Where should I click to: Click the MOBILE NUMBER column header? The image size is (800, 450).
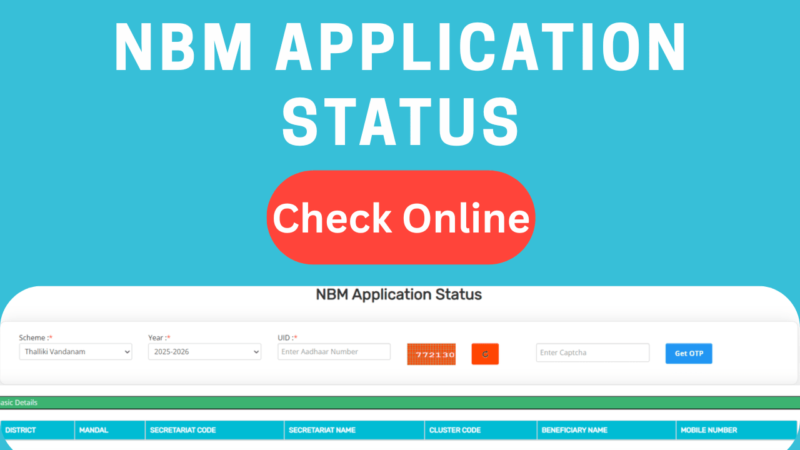coord(736,430)
